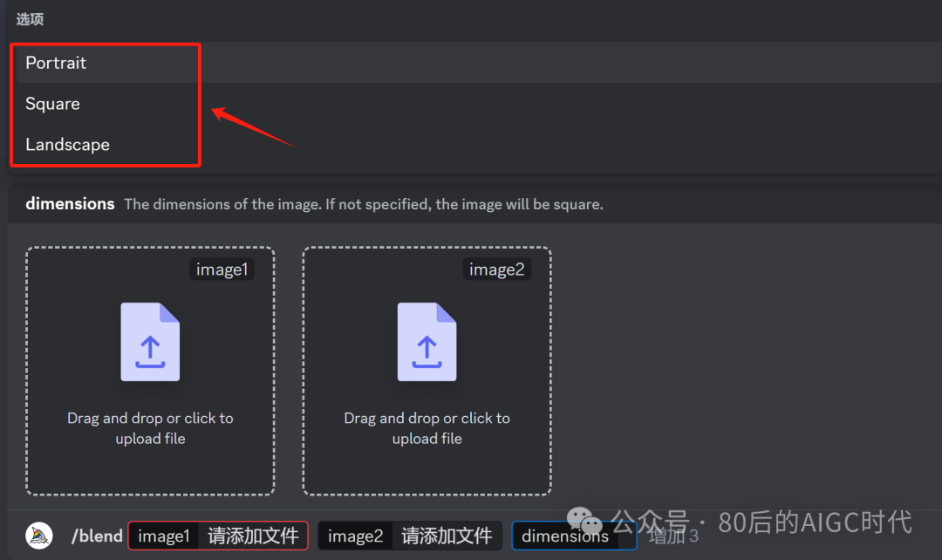This screenshot has height=560, width=942.
Task: Click the image2 label tag in upload box
Action: [497, 270]
